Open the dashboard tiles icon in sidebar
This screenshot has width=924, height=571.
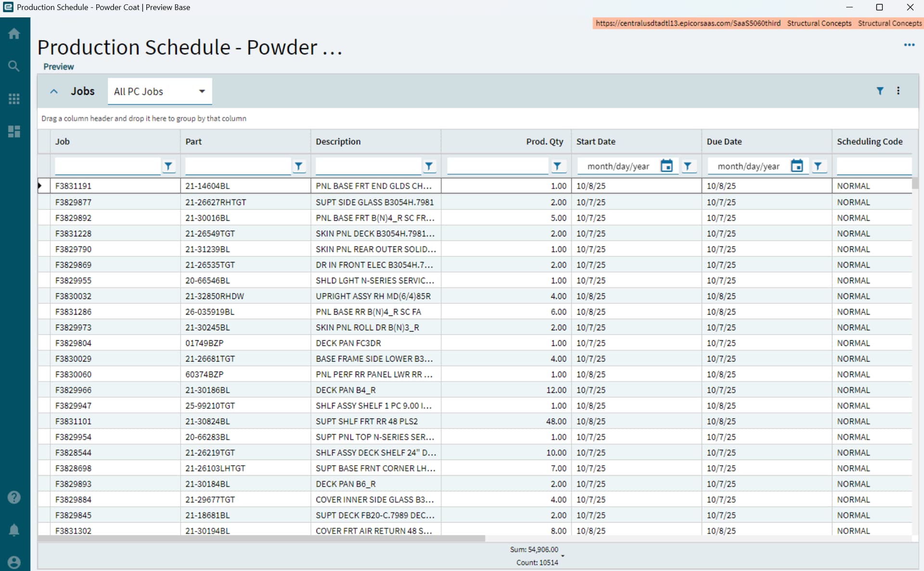[x=14, y=131]
